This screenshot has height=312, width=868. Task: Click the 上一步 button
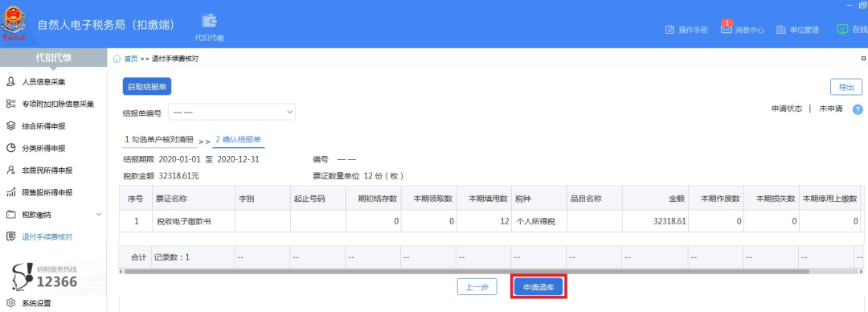477,287
